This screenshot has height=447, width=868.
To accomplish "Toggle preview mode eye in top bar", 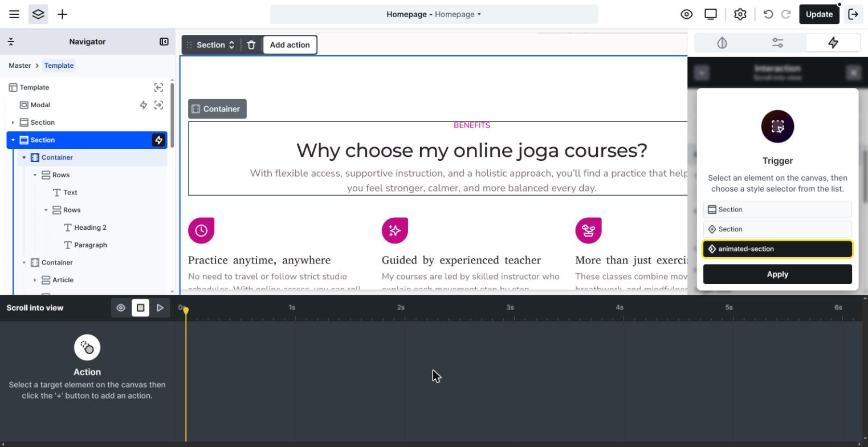I will tap(687, 14).
